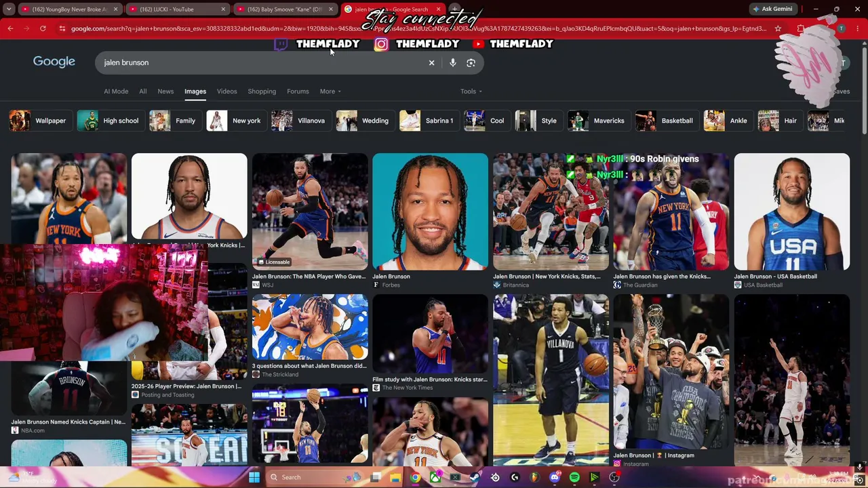The height and width of the screenshot is (488, 868).
Task: Reload the page in the browser toolbar
Action: point(43,28)
